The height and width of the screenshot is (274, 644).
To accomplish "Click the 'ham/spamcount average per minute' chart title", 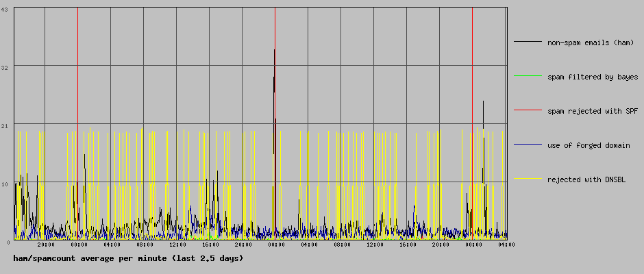I will point(128,258).
